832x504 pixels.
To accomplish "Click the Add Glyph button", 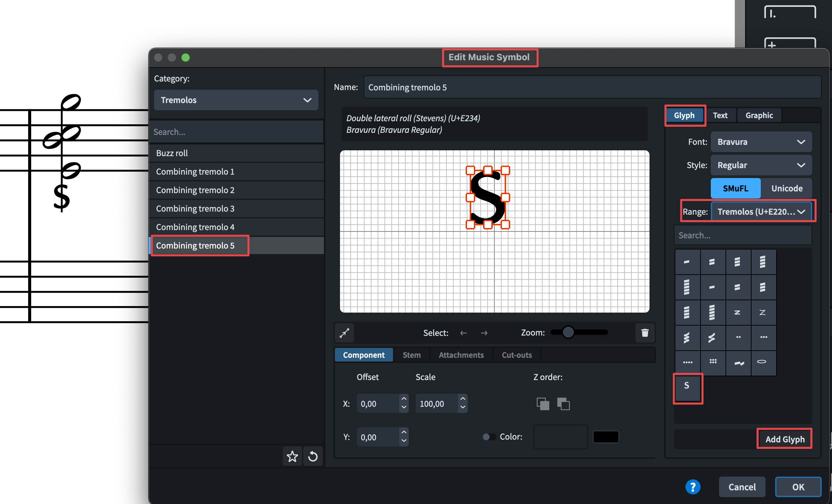I will (784, 439).
